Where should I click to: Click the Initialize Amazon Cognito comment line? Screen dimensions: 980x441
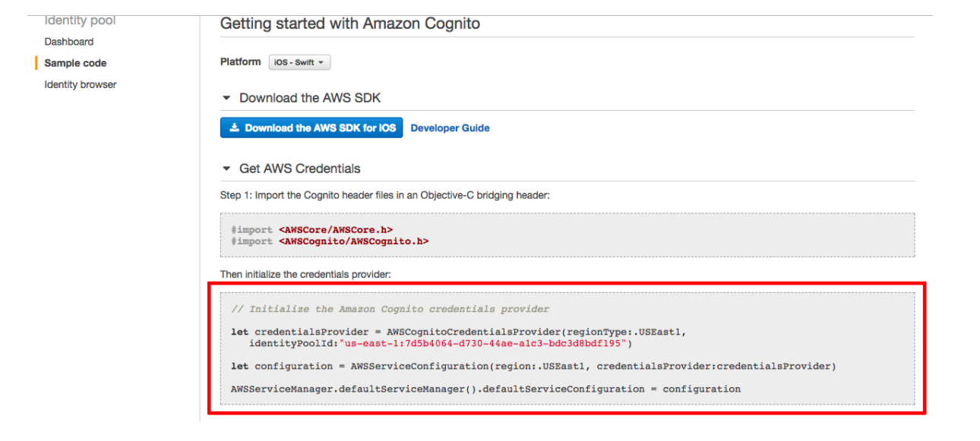click(390, 309)
